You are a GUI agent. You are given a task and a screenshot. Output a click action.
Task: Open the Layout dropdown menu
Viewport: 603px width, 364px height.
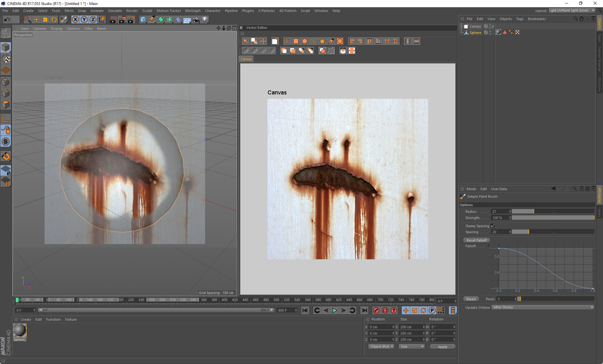(x=572, y=10)
